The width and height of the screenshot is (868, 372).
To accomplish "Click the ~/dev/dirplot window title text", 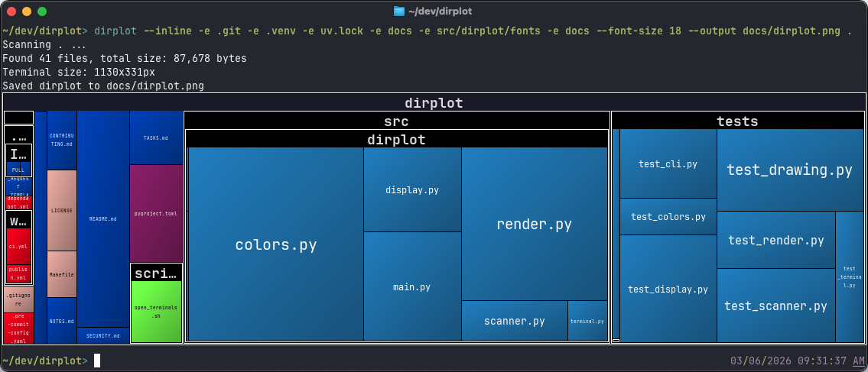I will [440, 11].
